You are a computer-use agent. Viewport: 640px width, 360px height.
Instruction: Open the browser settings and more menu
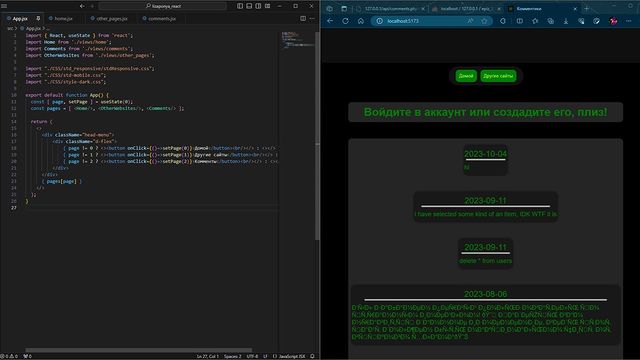pyautogui.click(x=629, y=21)
